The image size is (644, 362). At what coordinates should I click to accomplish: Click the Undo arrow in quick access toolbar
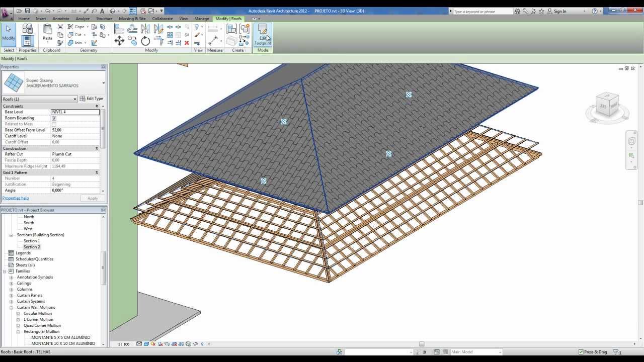pos(48,11)
